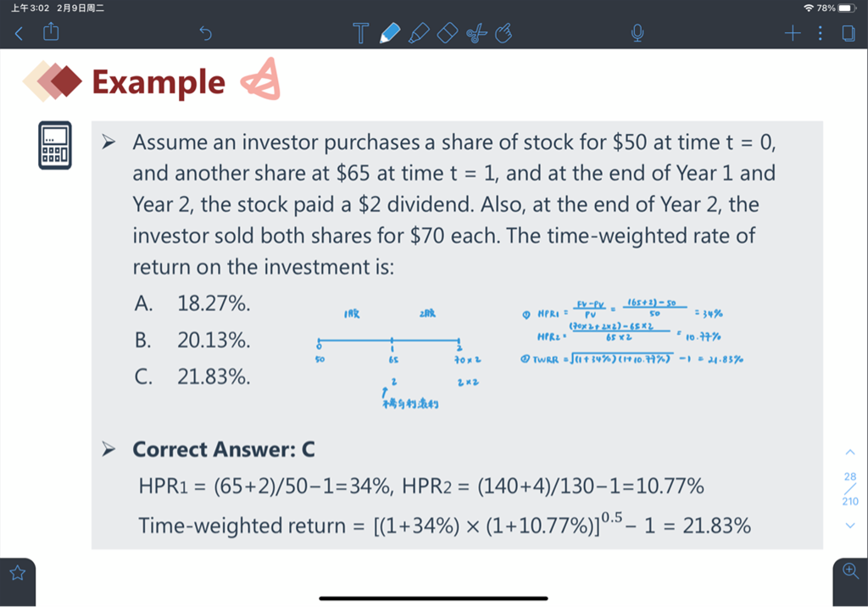Select the Scissors lasso tool
This screenshot has width=868, height=607.
pos(476,33)
